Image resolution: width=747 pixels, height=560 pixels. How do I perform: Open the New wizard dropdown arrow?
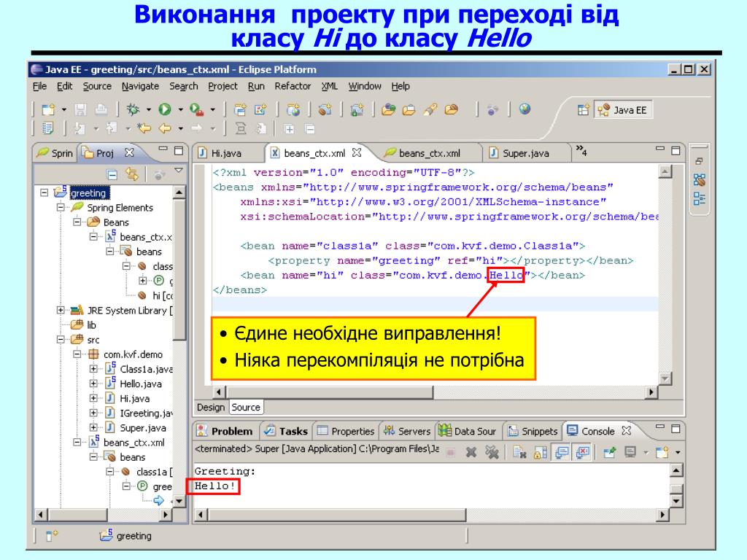tap(64, 110)
